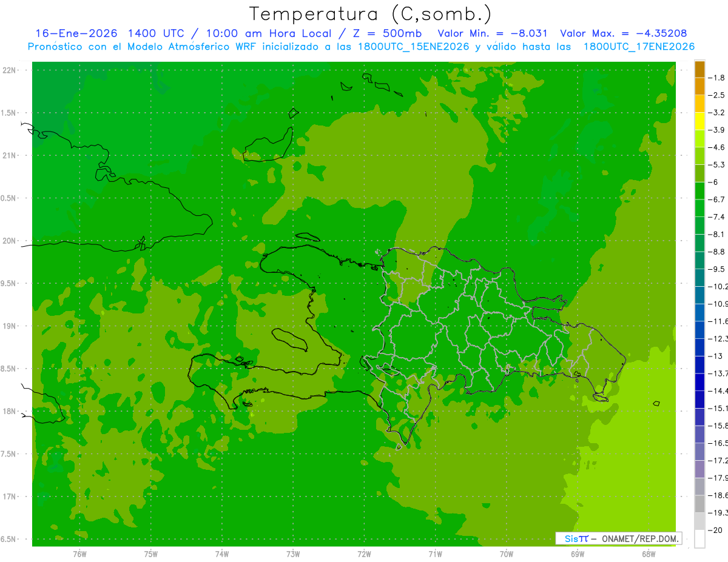Image resolution: width=728 pixels, height=562 pixels.
Task: Click the orange legend swatch between -1.8 and -2.5
Action: 699,87
